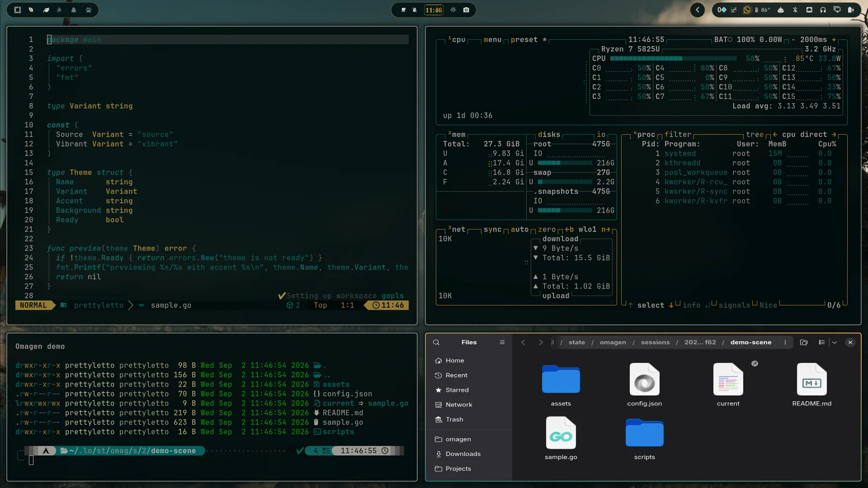
Task: Click 'filter' in btop proc box
Action: point(678,134)
